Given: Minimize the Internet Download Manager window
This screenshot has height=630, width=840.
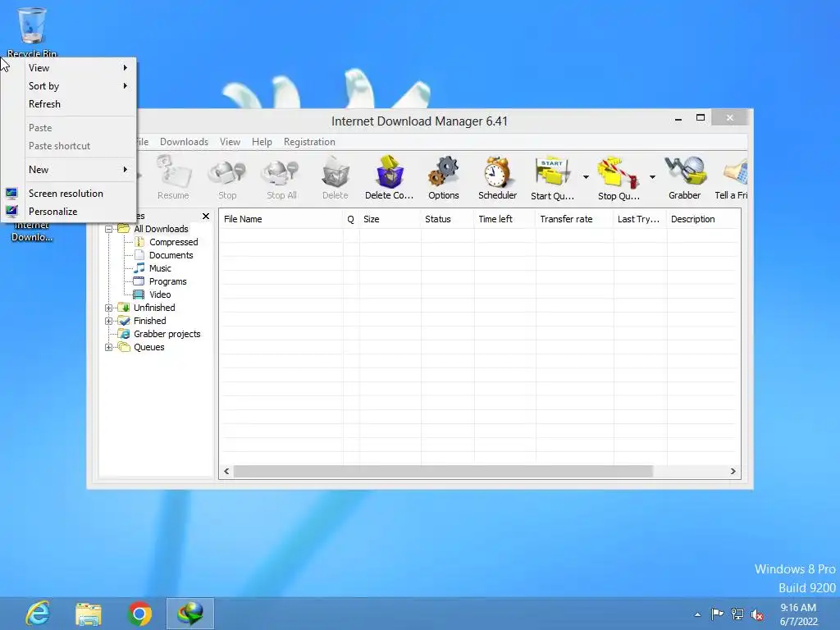Looking at the screenshot, I should click(x=678, y=118).
